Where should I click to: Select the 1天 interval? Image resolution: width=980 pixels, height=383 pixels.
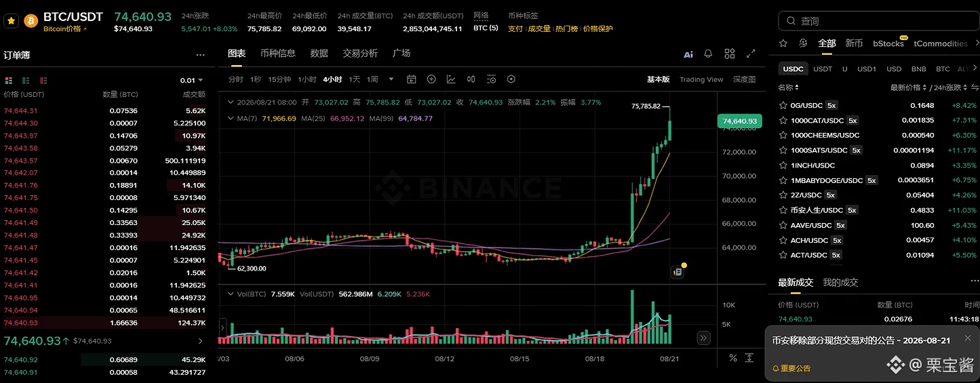(355, 79)
